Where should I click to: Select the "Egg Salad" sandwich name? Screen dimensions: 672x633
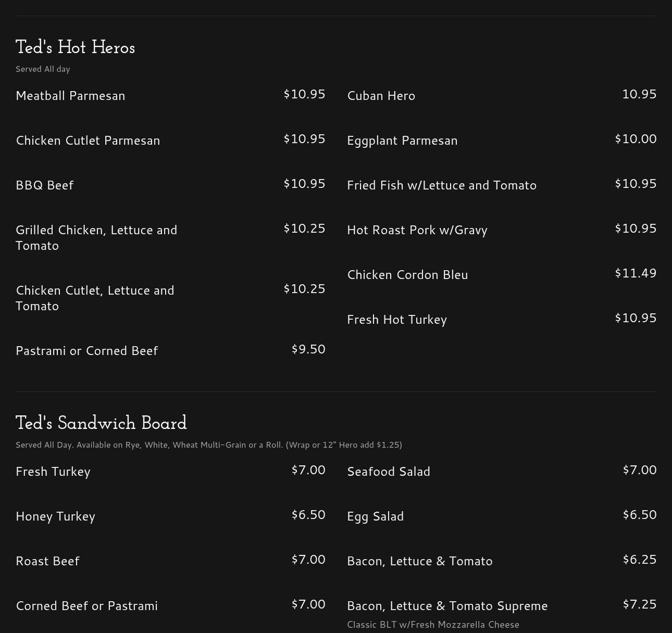coord(375,516)
